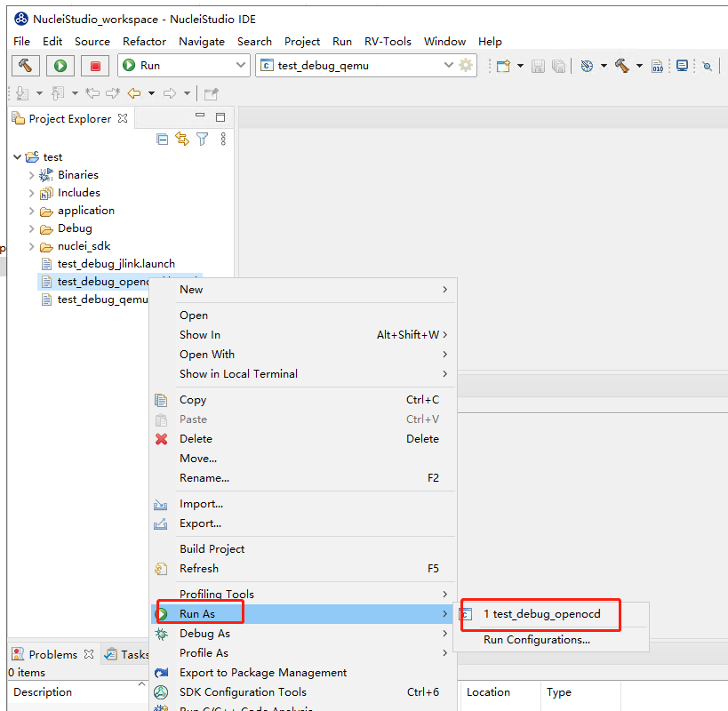Screen dimensions: 728x711
Task: Choose Debug As from context menu
Action: (x=204, y=634)
